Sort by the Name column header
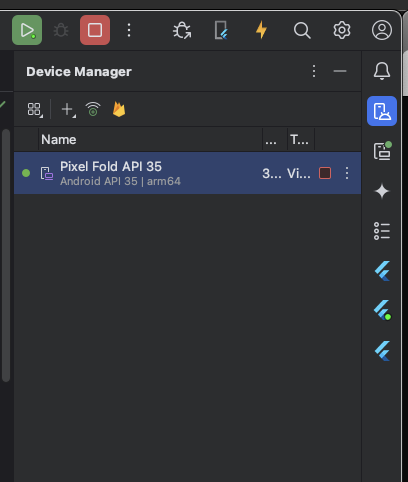This screenshot has width=408, height=482. (150, 139)
